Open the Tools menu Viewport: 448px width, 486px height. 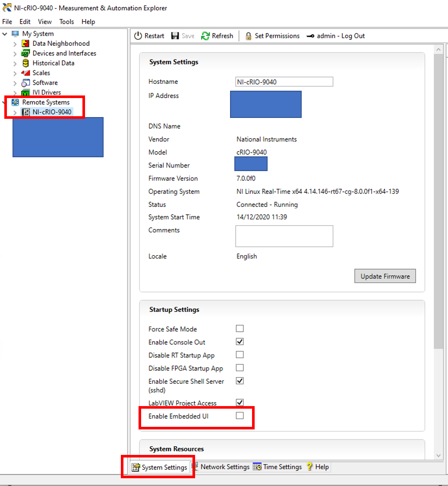(x=66, y=22)
